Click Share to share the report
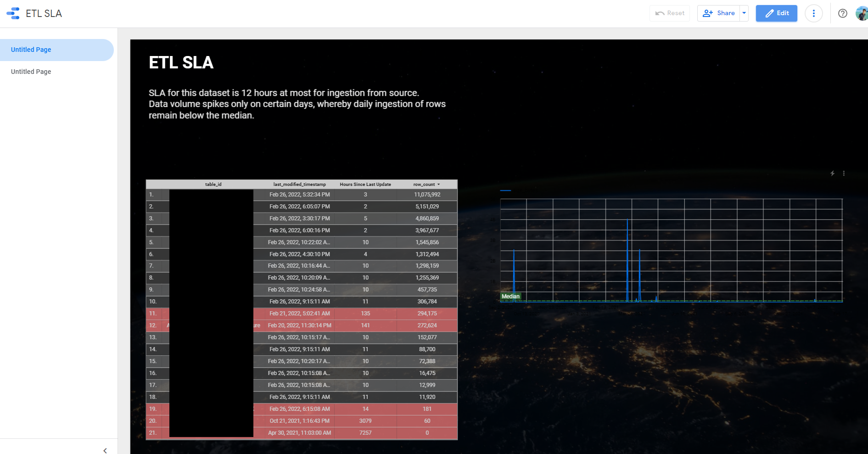The height and width of the screenshot is (454, 868). [719, 13]
